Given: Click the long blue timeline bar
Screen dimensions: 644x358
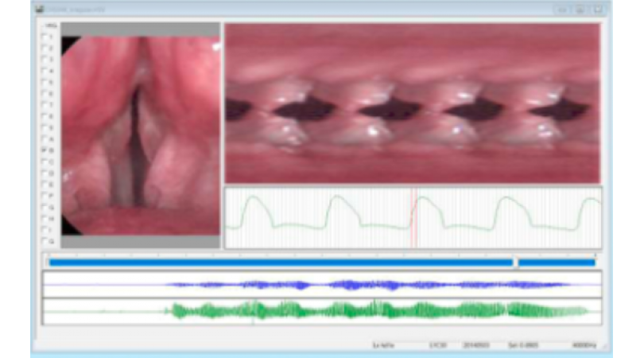Looking at the screenshot, I should (x=278, y=262).
